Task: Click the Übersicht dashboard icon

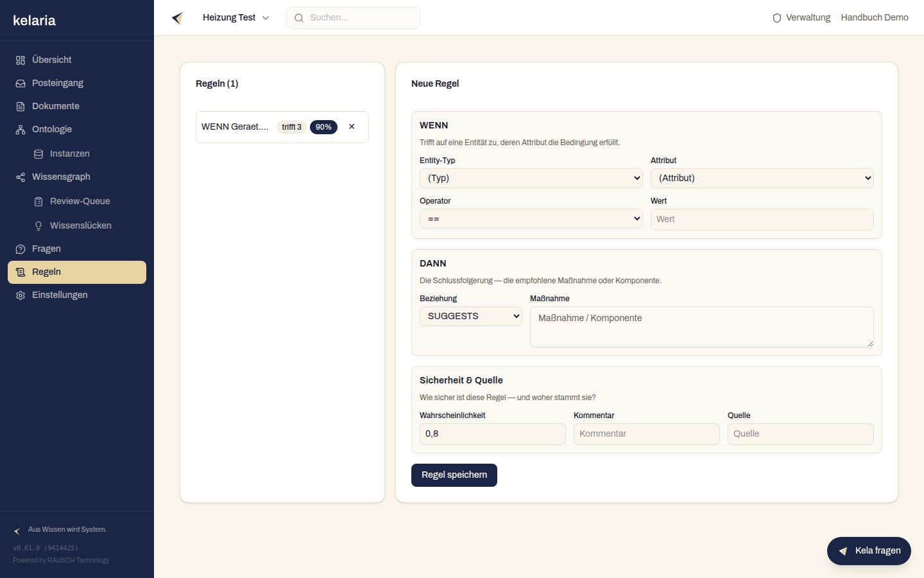Action: [21, 60]
